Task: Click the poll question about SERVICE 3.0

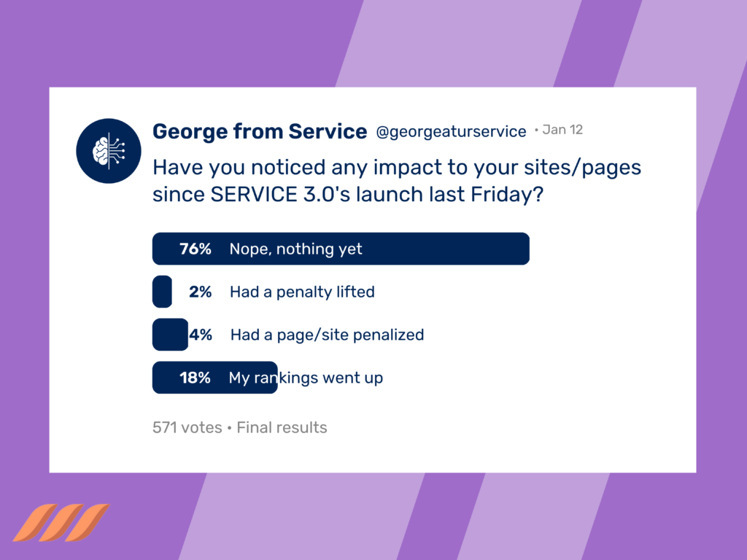Action: [397, 181]
